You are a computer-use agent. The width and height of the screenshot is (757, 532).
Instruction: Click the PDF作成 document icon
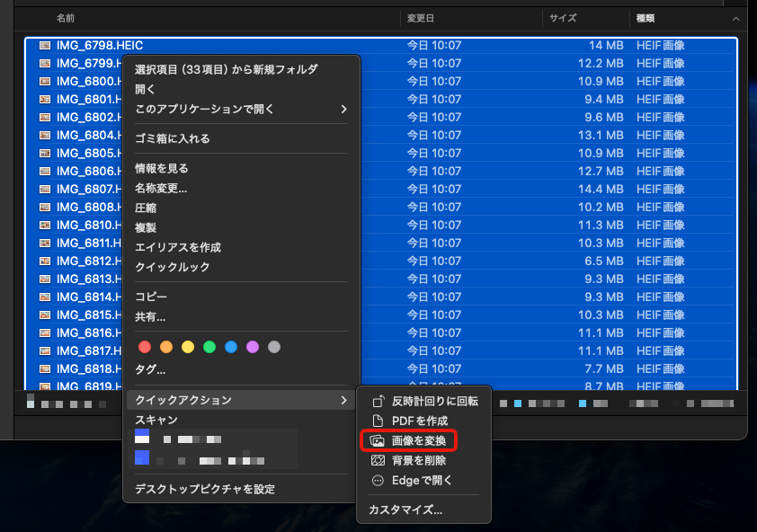point(378,421)
